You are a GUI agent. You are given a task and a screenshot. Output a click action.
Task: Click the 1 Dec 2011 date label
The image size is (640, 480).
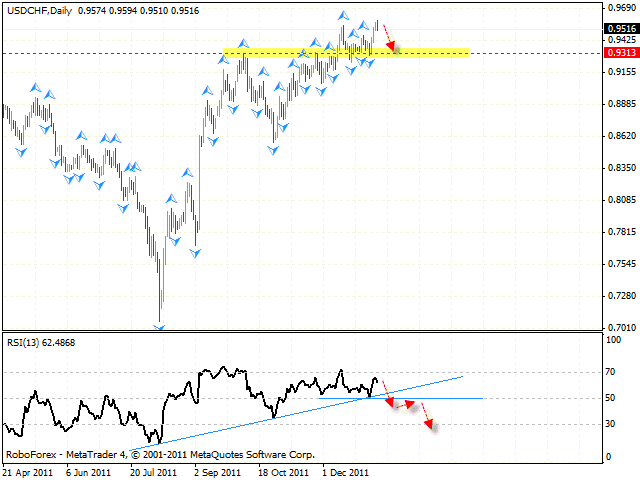tap(346, 470)
